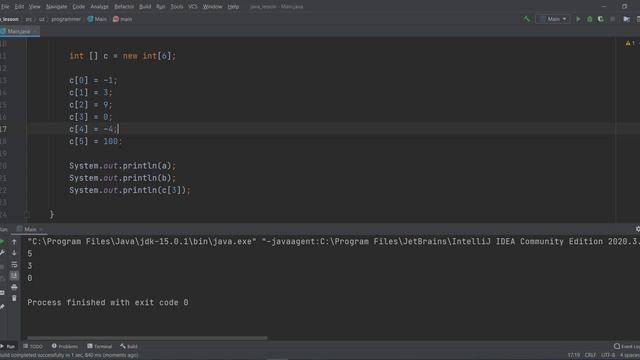This screenshot has height=360, width=640.
Task: Open the Analyze menu
Action: (99, 7)
